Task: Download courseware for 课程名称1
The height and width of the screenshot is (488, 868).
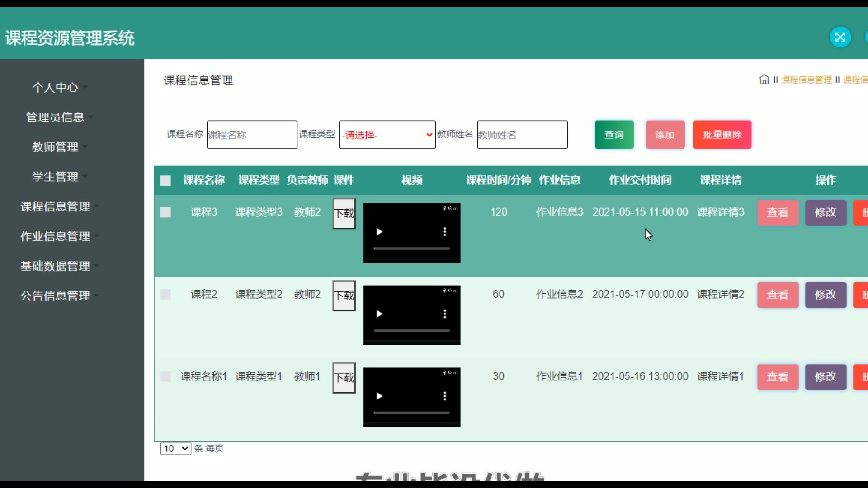Action: (x=344, y=378)
